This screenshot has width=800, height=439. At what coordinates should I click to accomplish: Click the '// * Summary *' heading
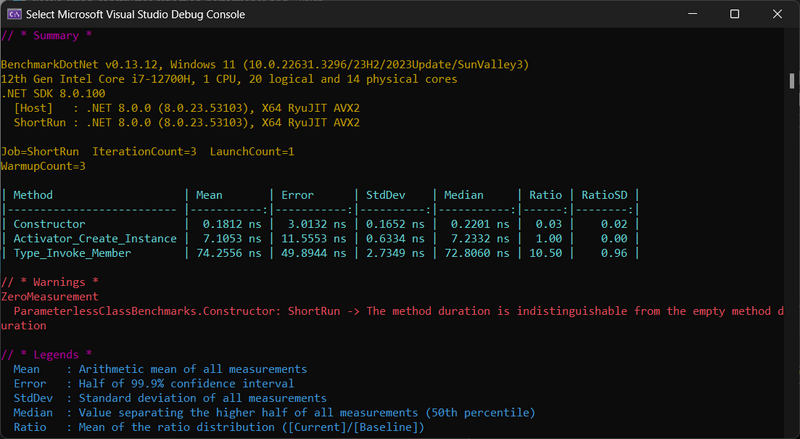pyautogui.click(x=46, y=36)
